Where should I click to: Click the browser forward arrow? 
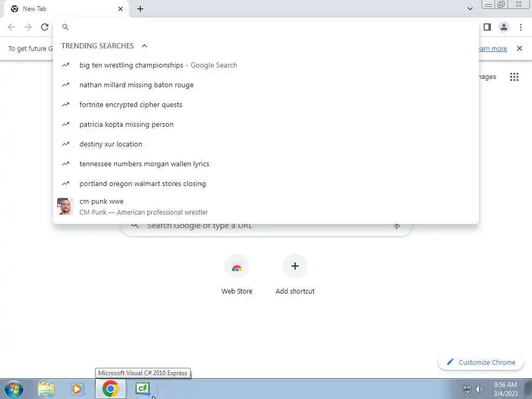(28, 27)
